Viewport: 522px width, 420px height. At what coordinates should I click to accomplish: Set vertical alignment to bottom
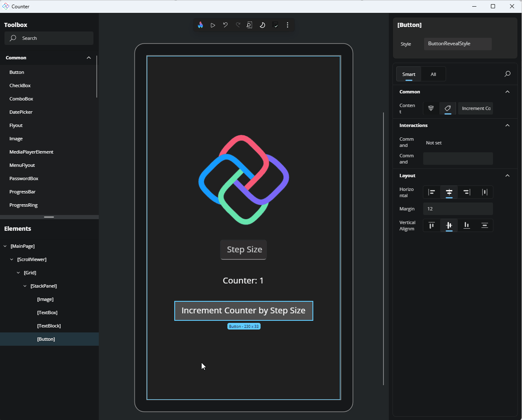tap(466, 225)
